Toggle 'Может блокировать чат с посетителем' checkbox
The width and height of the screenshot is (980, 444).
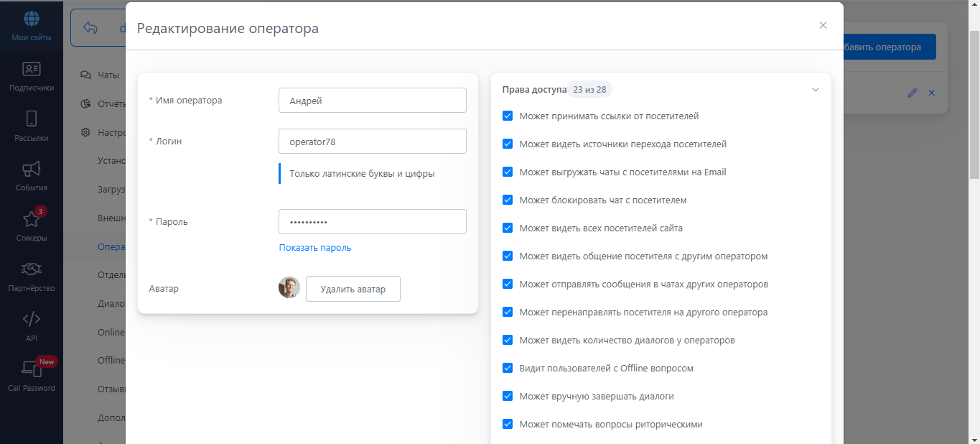pyautogui.click(x=508, y=200)
